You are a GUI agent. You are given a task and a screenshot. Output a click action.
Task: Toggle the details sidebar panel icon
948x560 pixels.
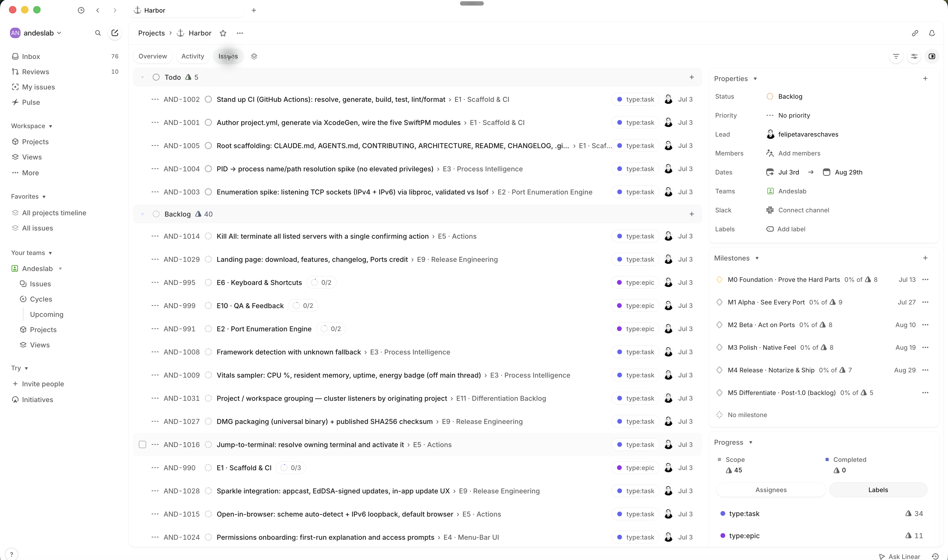tap(932, 56)
